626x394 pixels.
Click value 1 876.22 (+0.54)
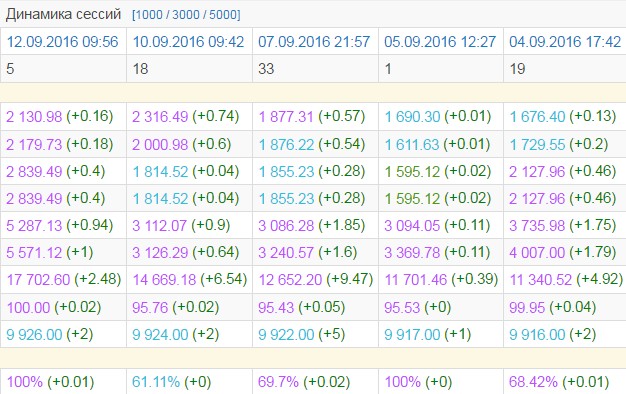(312, 144)
